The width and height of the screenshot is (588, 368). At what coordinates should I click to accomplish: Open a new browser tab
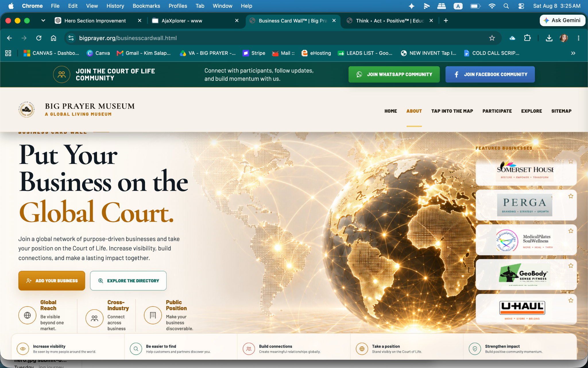(446, 20)
